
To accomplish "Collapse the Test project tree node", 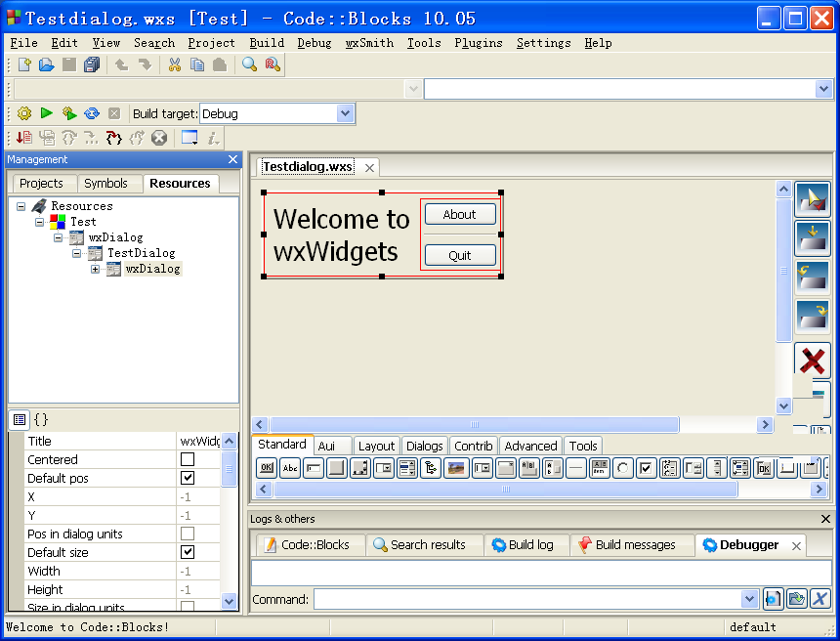I will pyautogui.click(x=40, y=222).
